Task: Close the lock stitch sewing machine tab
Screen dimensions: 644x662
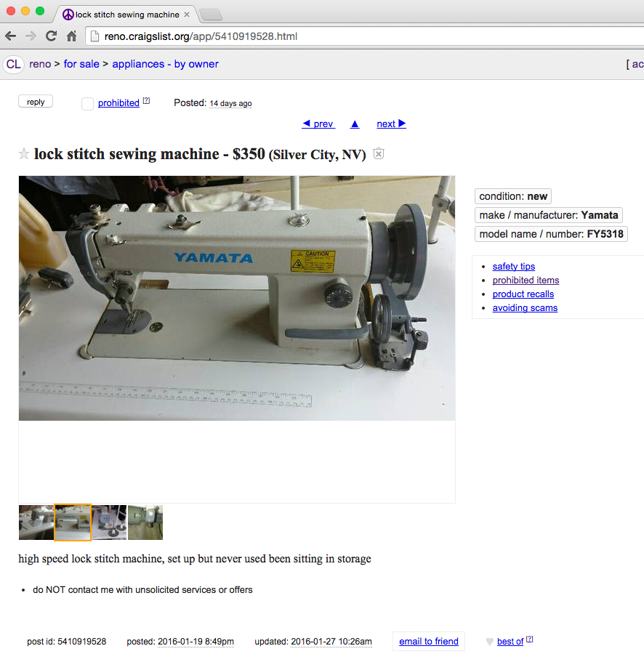Action: [187, 15]
